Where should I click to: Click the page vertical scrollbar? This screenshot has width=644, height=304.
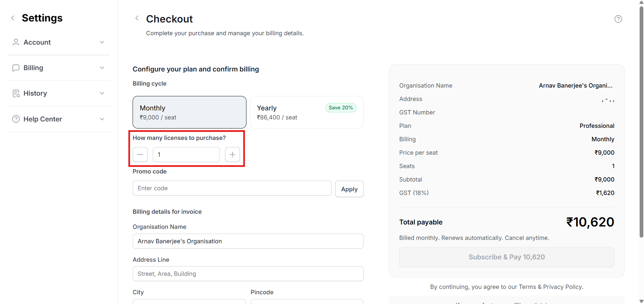point(641,121)
